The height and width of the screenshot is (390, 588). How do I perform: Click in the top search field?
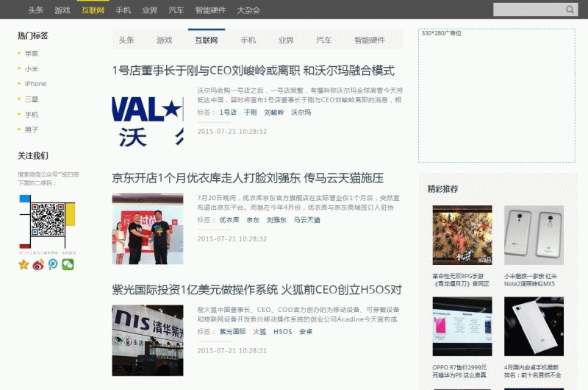tap(528, 10)
